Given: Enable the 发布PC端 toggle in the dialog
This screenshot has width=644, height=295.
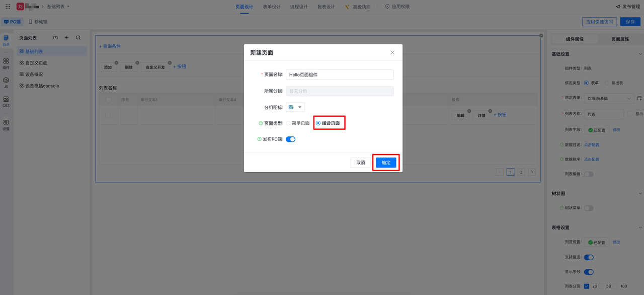Looking at the screenshot, I should (x=291, y=139).
